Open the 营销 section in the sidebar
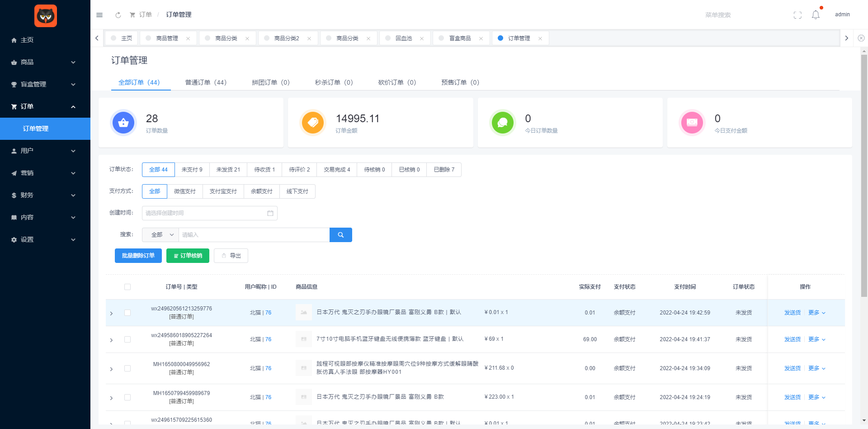868x429 pixels. click(x=27, y=173)
